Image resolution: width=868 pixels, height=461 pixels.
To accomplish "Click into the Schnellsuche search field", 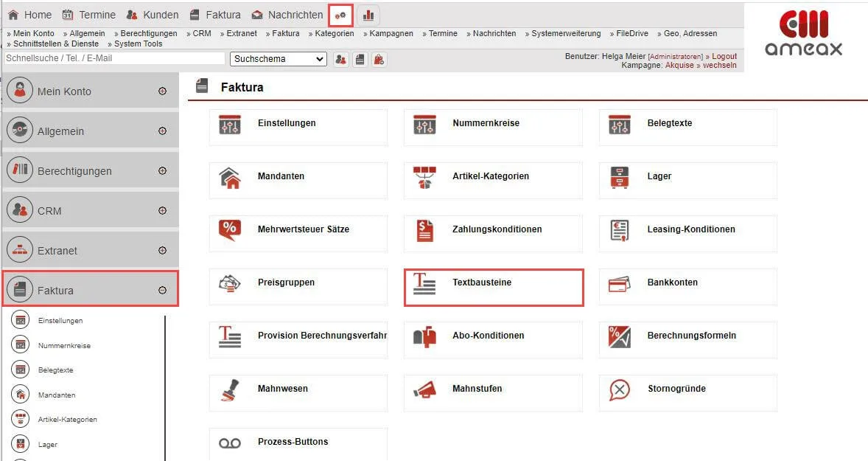I will click(x=114, y=58).
